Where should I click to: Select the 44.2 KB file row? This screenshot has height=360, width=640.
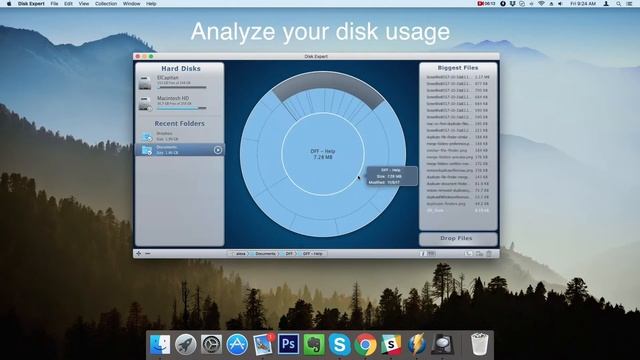click(x=458, y=203)
